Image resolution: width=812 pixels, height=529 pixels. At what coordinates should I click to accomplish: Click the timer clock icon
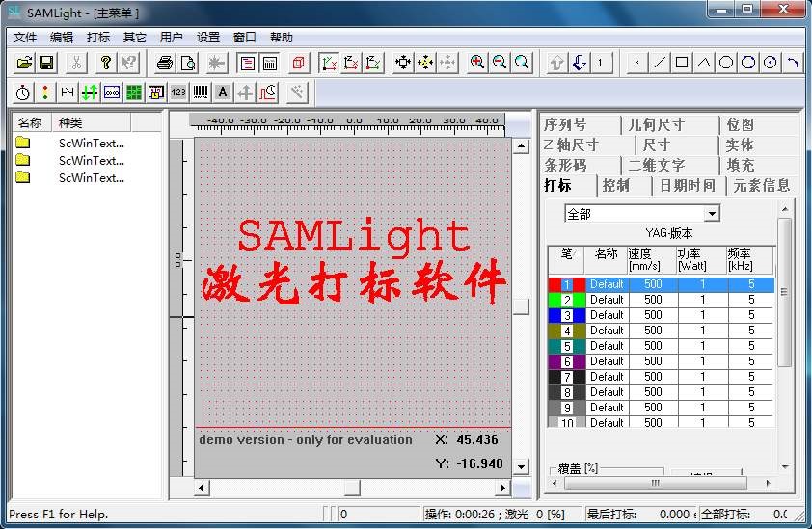click(23, 92)
